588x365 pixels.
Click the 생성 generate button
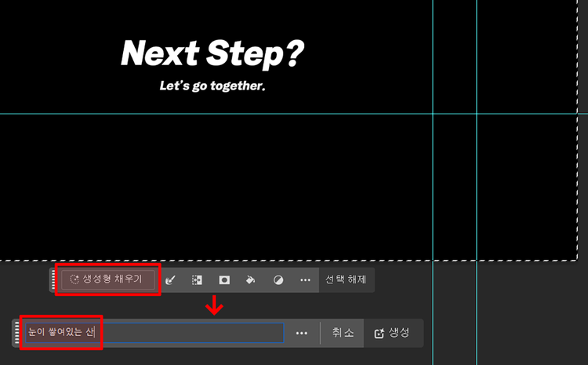392,333
